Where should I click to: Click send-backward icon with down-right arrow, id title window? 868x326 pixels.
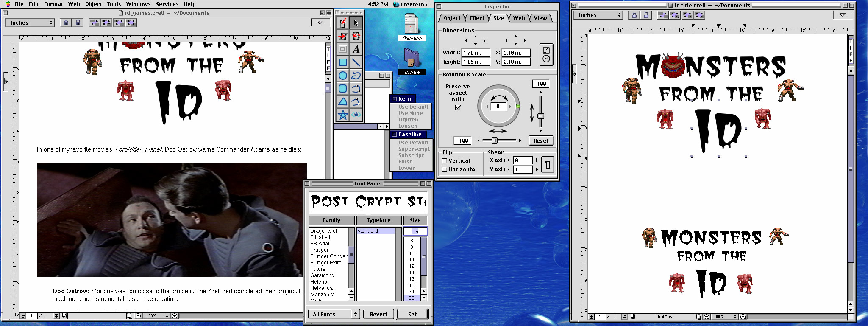[687, 15]
